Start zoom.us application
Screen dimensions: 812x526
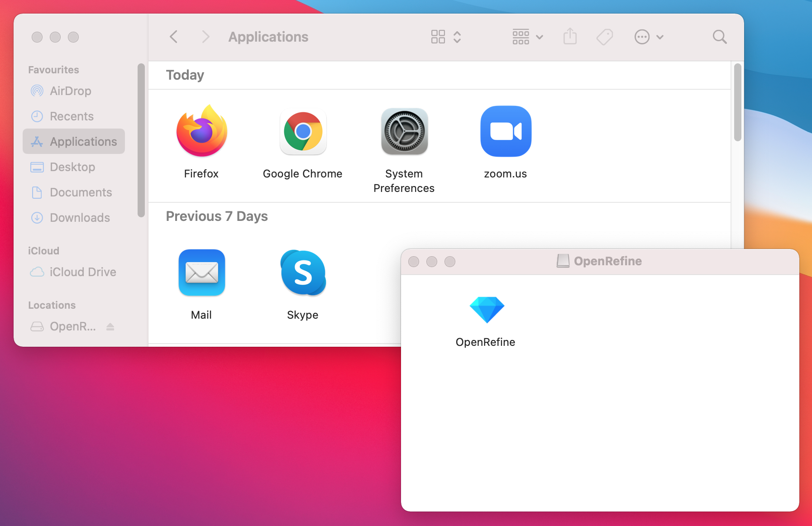pos(506,131)
